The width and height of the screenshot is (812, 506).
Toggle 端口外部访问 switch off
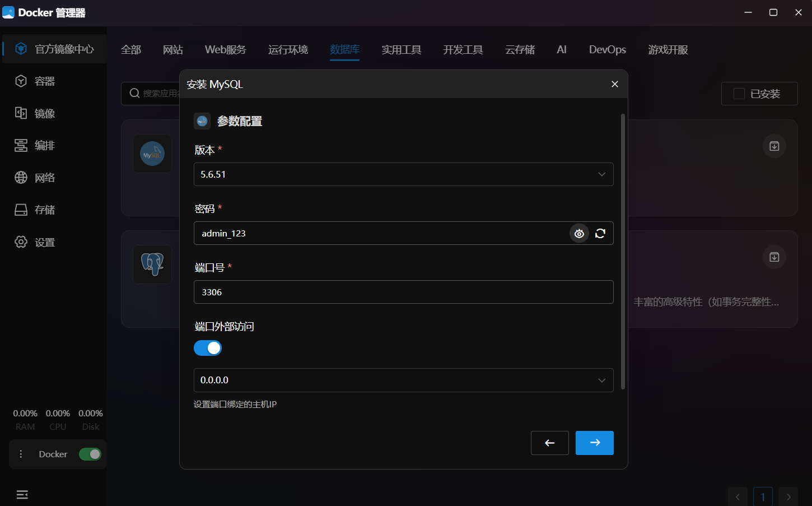coord(208,348)
